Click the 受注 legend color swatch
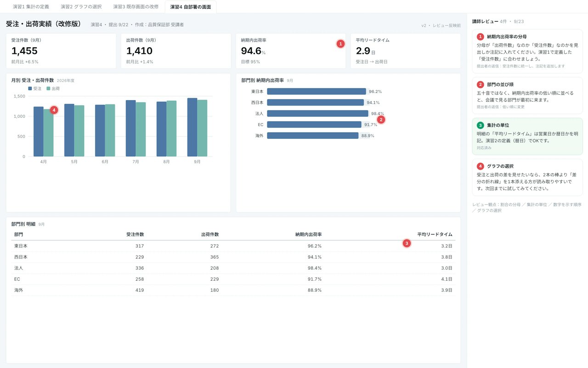Screen dimensions: 588x368 [x=30, y=88]
